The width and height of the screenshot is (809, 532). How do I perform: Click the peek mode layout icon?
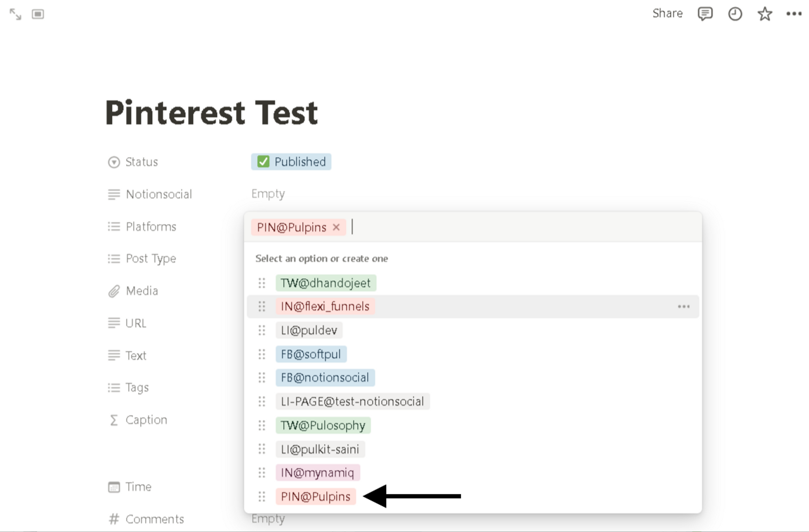click(38, 14)
